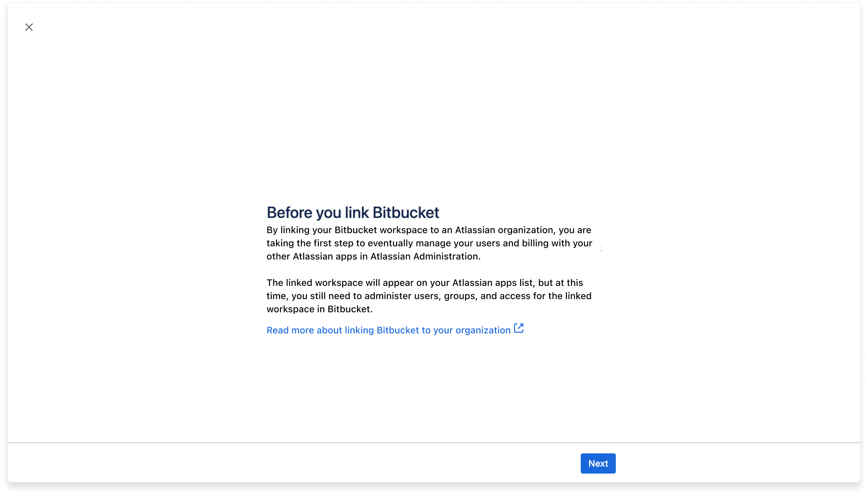Click the divider line above the footer
The width and height of the screenshot is (868, 495).
(x=434, y=443)
